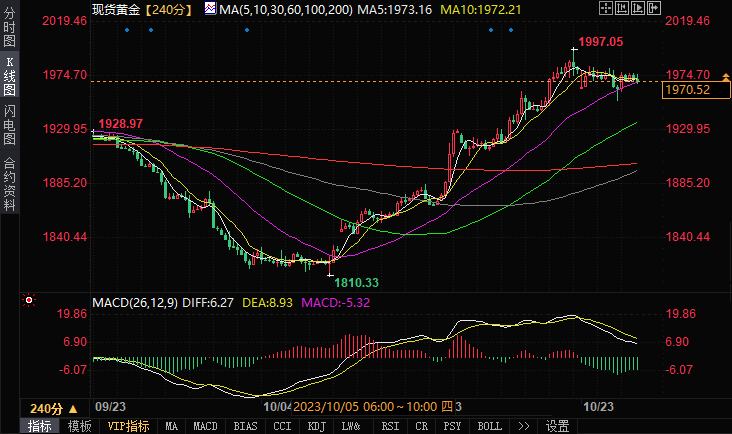Click the 1810.33 low price marker
The width and height of the screenshot is (732, 434).
(358, 283)
